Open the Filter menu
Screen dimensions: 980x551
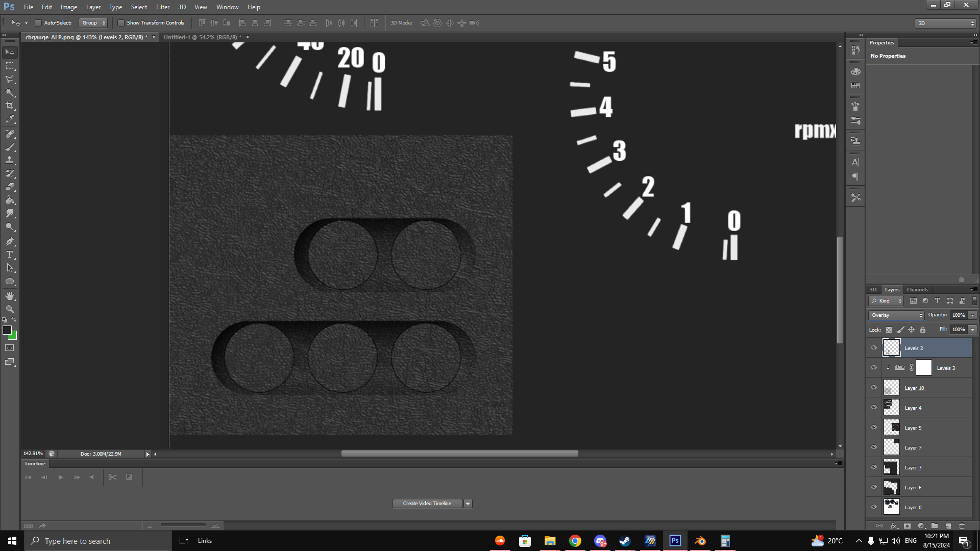pyautogui.click(x=162, y=7)
